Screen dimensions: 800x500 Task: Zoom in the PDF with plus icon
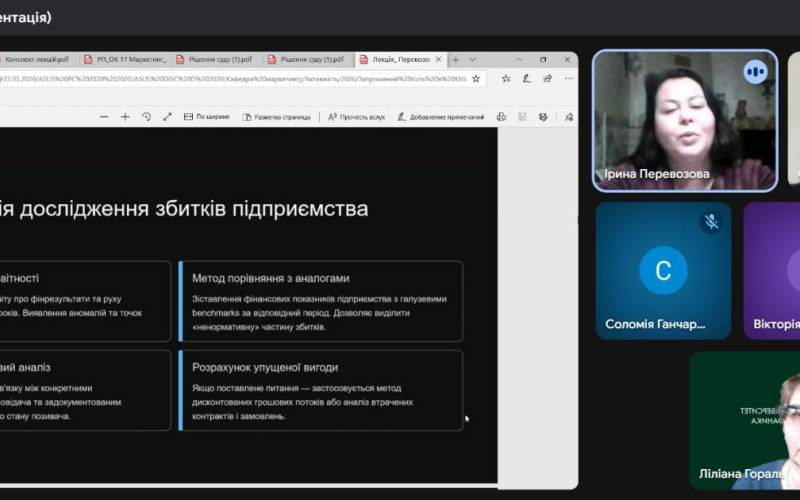point(125,117)
